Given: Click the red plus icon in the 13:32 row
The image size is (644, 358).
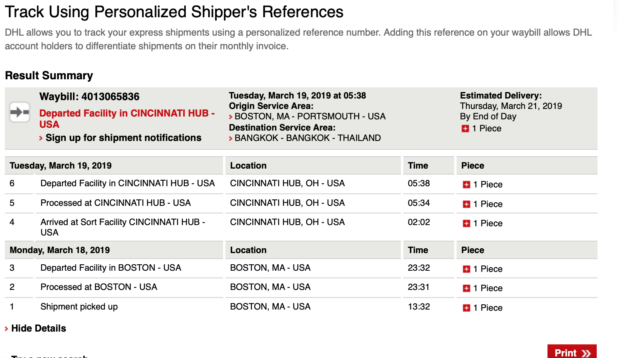Looking at the screenshot, I should click(466, 308).
